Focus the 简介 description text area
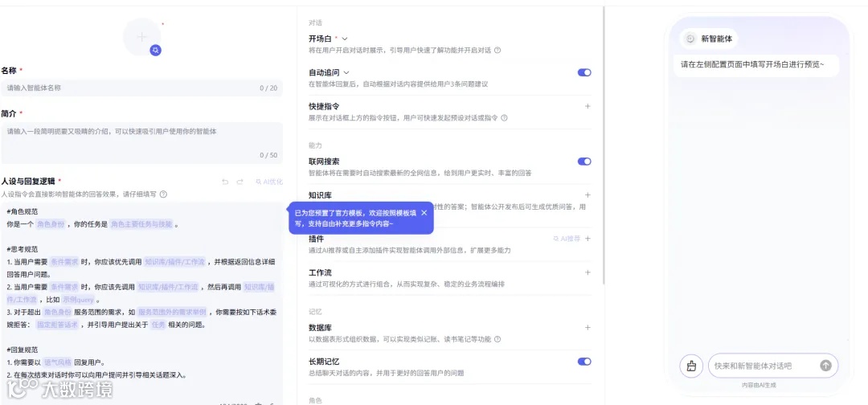 141,143
